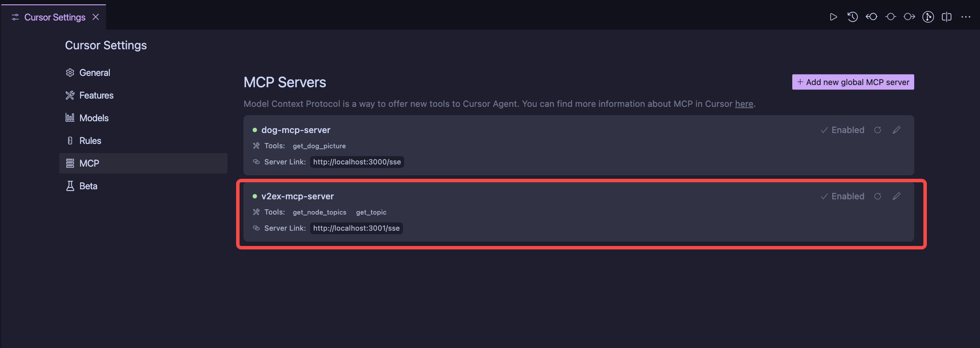Click the green status dot of v2ex-mcp-server
980x348 pixels.
[x=255, y=196]
